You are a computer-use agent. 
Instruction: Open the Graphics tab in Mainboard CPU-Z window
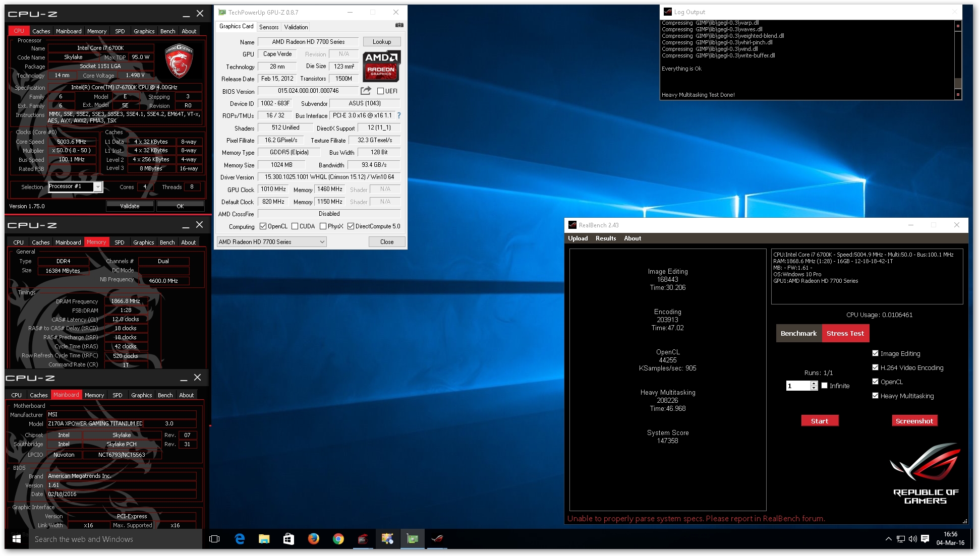[x=142, y=395]
